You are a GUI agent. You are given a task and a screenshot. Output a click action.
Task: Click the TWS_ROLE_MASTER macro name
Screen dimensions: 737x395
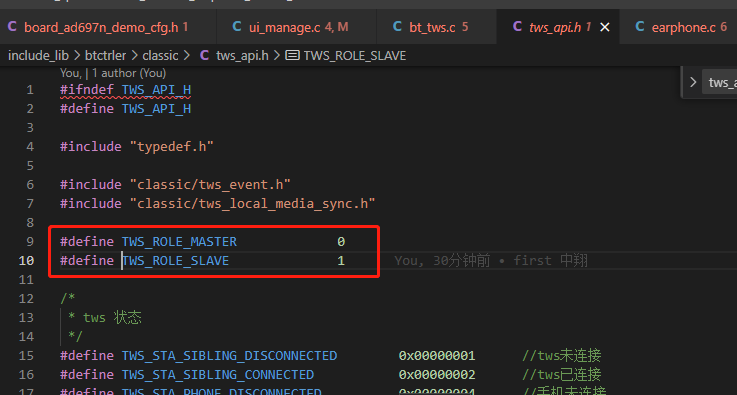pyautogui.click(x=180, y=242)
